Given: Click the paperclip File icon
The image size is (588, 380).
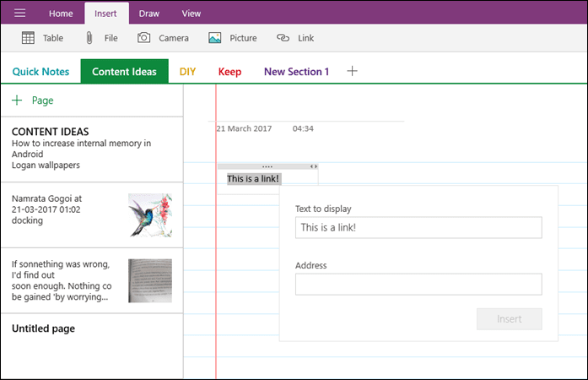Looking at the screenshot, I should (89, 38).
